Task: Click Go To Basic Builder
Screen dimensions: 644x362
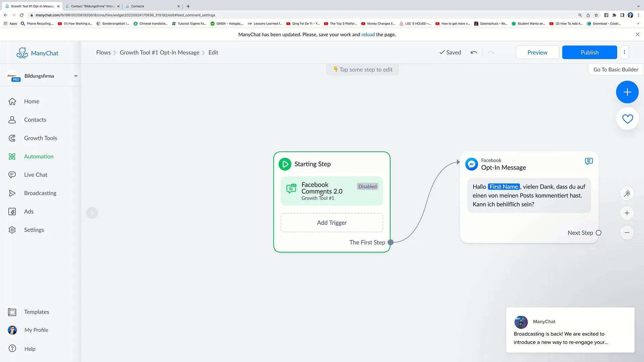Action: coord(615,70)
